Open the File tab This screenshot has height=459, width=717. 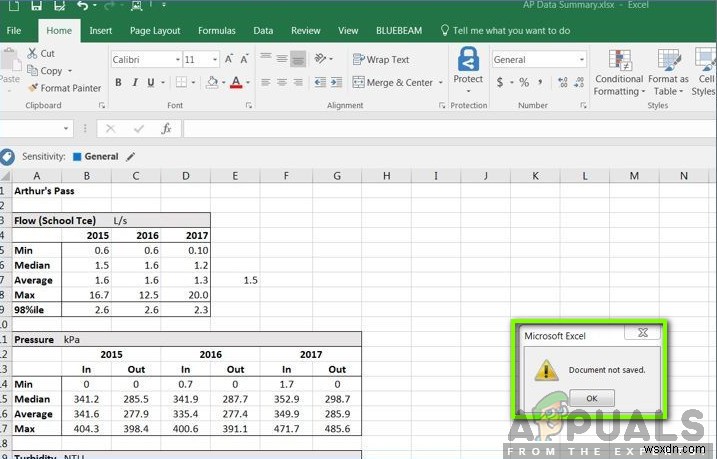click(x=14, y=31)
